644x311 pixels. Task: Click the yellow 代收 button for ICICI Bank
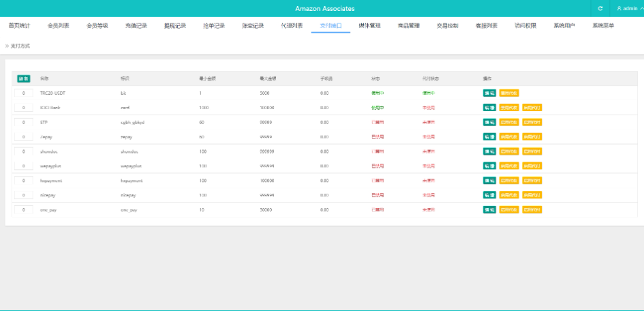pos(509,108)
